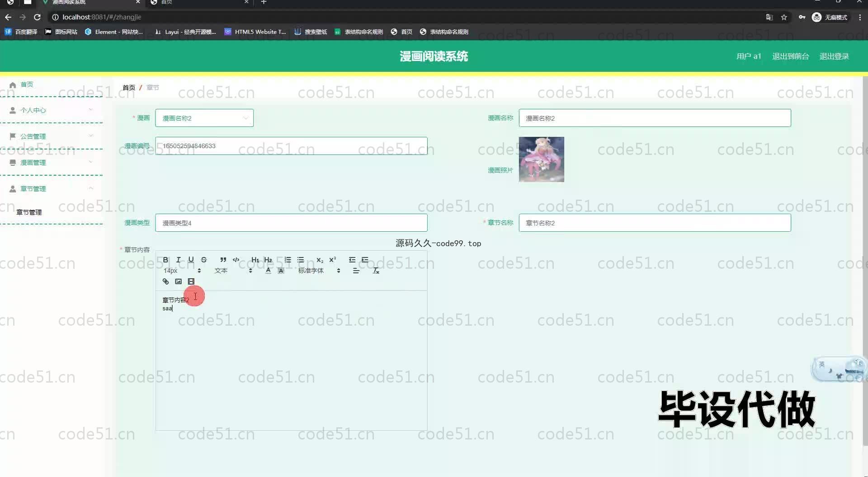
Task: Click 退出登录 in the header
Action: coord(834,56)
